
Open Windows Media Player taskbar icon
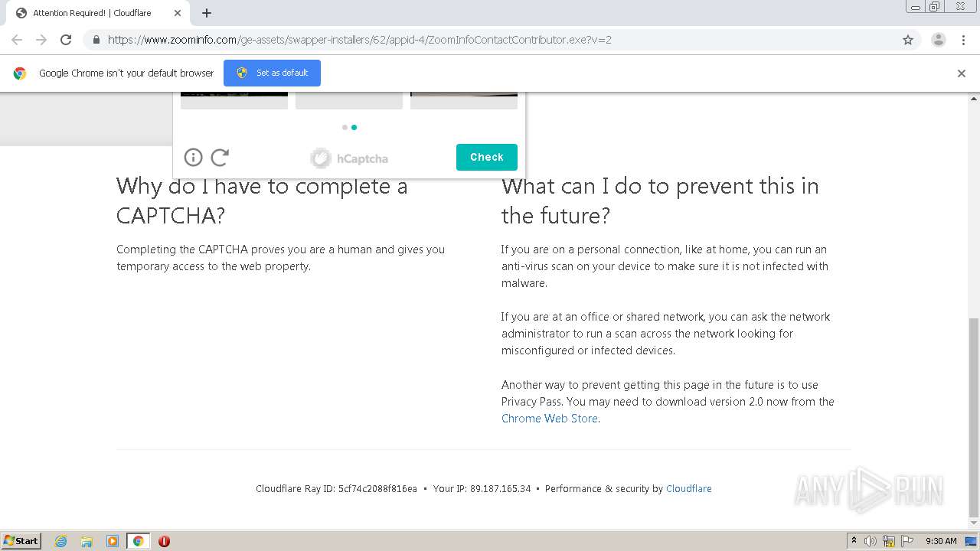click(113, 541)
